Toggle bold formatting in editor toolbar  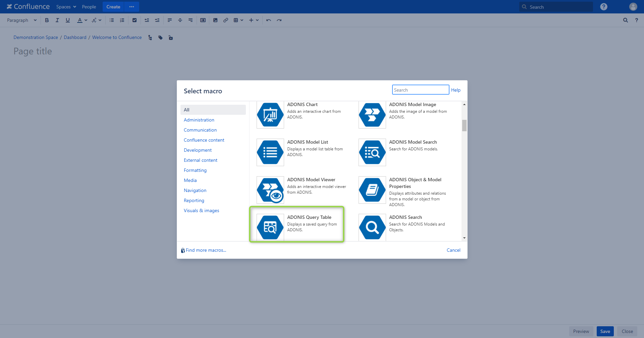click(x=47, y=20)
